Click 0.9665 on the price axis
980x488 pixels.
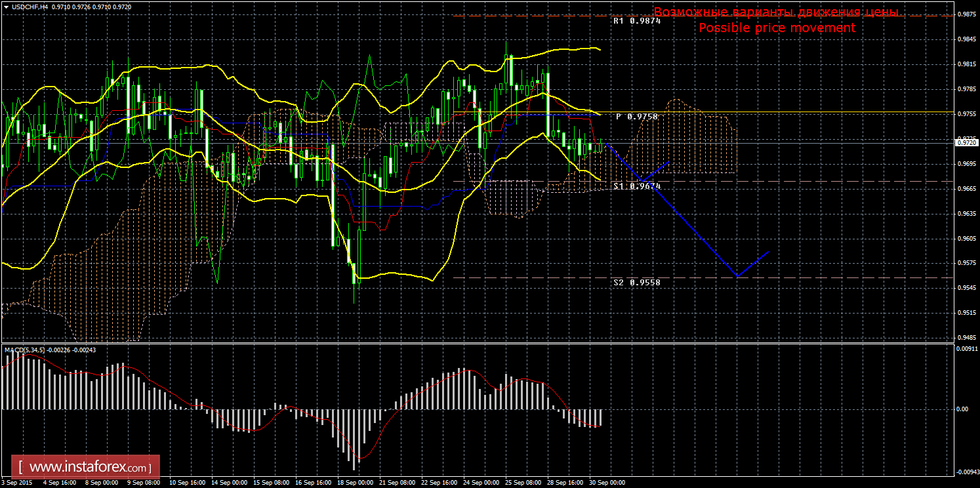point(966,188)
